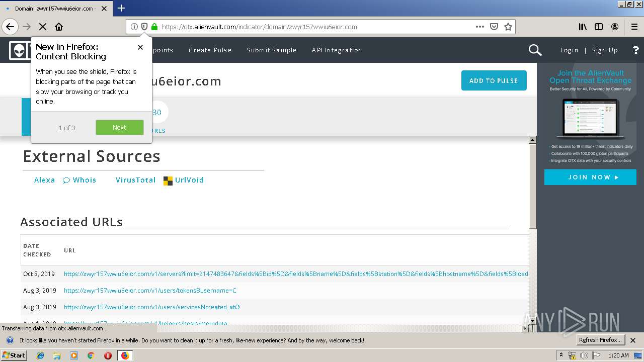Open the Whois external source link
Screen dimensions: 644x362
[x=79, y=180]
